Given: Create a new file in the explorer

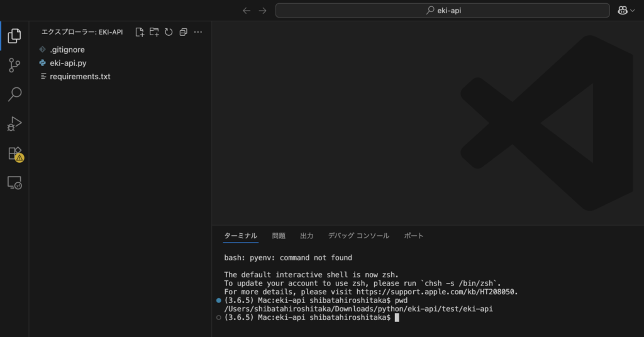Looking at the screenshot, I should click(140, 32).
